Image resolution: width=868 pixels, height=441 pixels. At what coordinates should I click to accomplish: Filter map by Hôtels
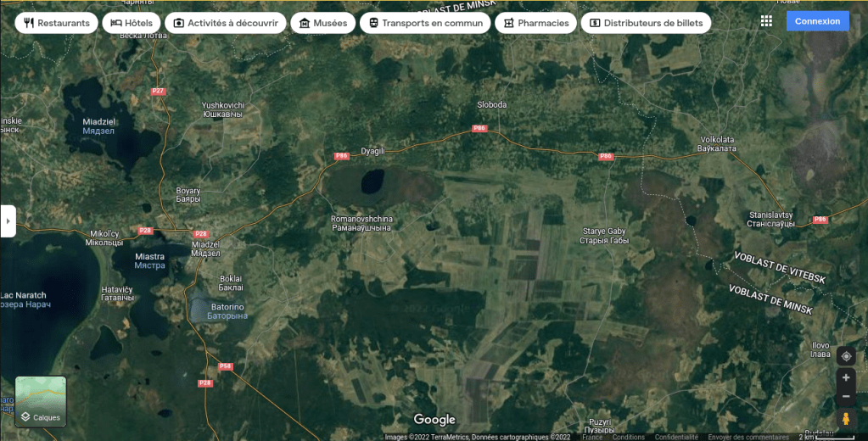[132, 23]
